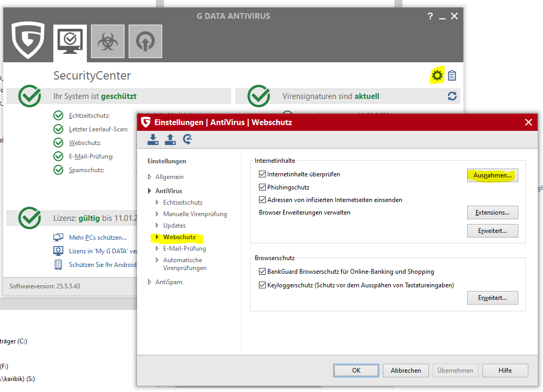543x392 pixels.
Task: Collapse the AntiVirus tree node arrow
Action: (x=149, y=191)
